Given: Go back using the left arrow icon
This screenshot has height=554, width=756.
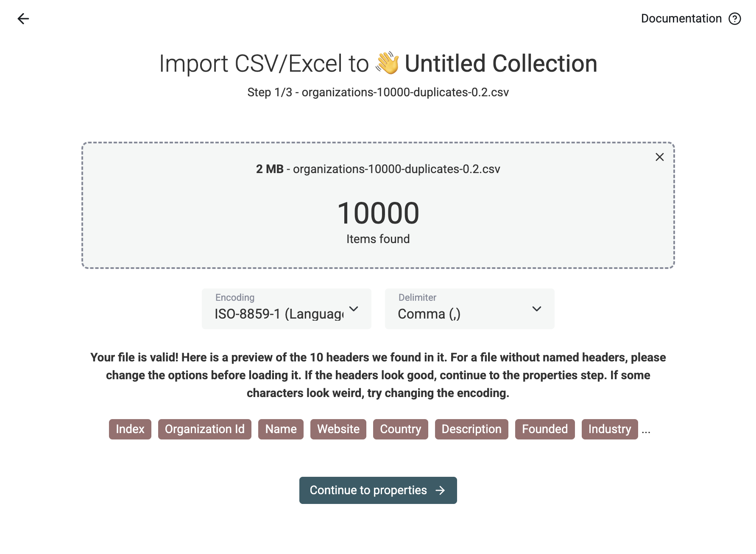Looking at the screenshot, I should (23, 19).
